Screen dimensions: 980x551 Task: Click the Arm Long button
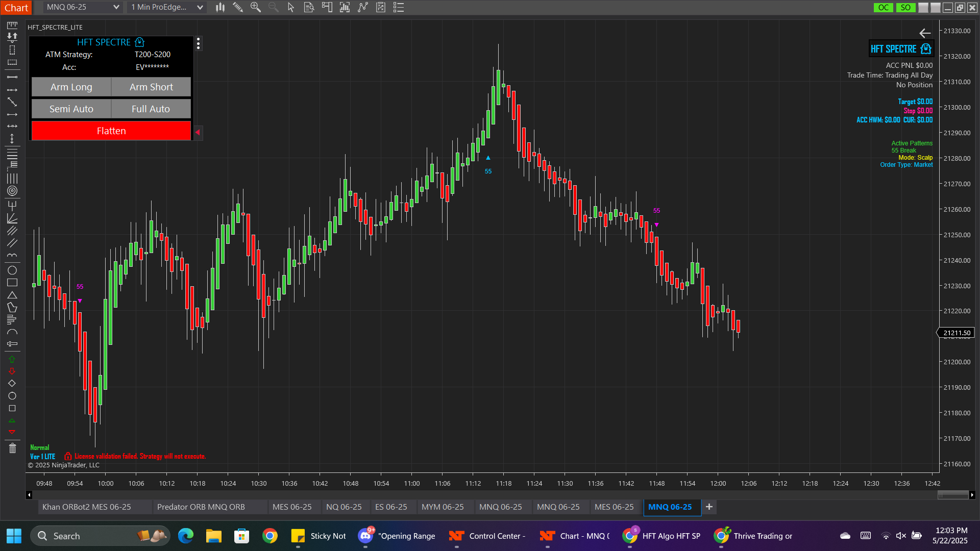tap(71, 87)
